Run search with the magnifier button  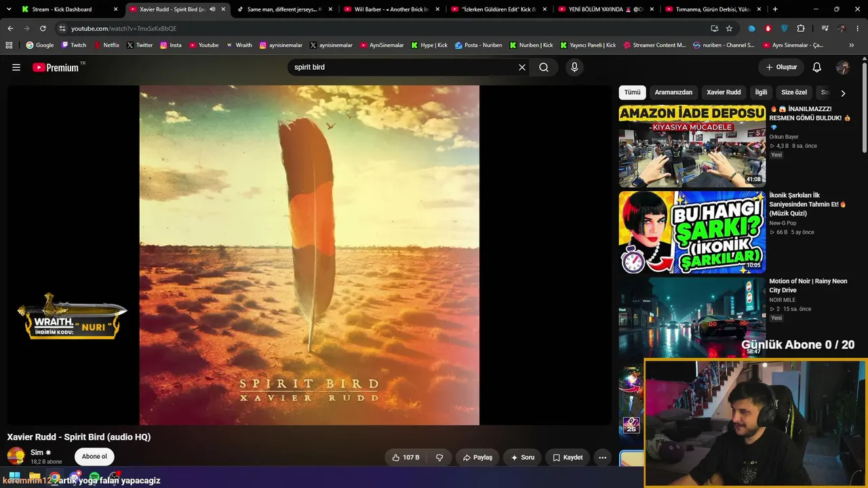point(544,67)
